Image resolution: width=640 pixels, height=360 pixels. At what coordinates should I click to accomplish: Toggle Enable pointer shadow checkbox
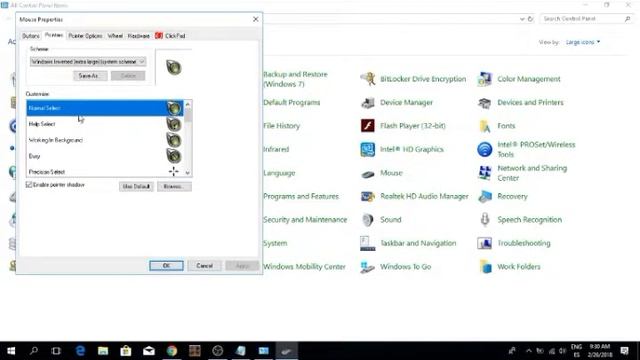tap(29, 185)
